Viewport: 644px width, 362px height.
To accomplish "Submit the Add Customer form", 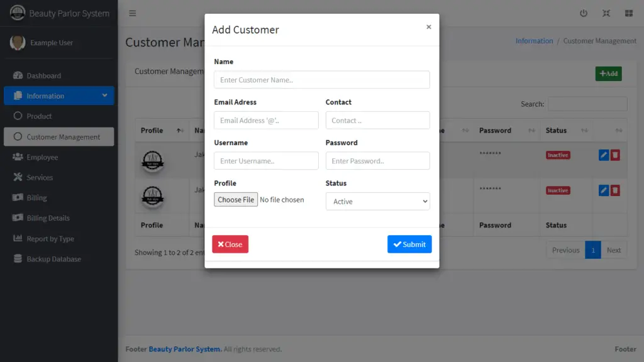I will click(409, 244).
